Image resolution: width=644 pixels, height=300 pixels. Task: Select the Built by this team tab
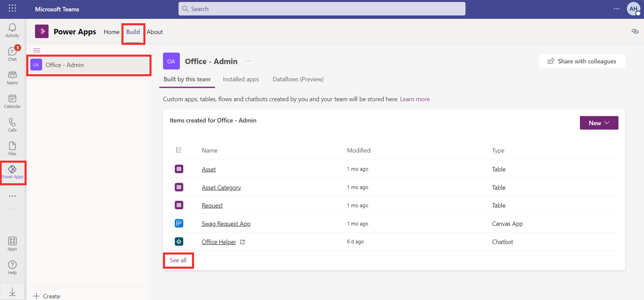click(187, 79)
